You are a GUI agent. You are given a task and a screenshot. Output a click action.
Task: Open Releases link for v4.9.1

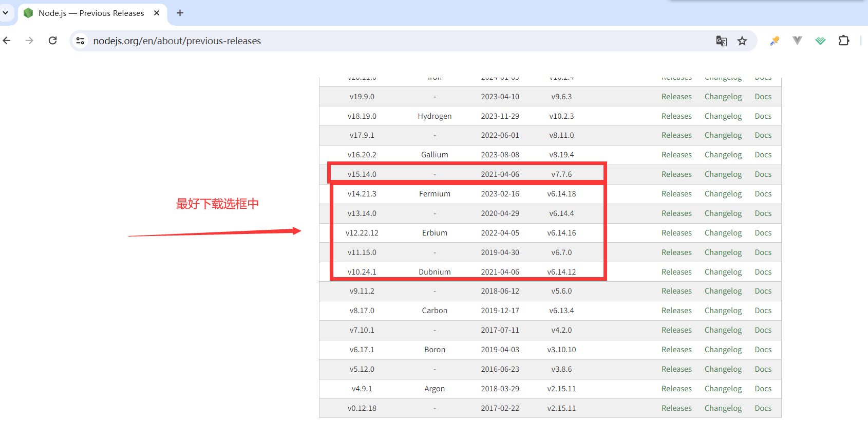point(676,389)
